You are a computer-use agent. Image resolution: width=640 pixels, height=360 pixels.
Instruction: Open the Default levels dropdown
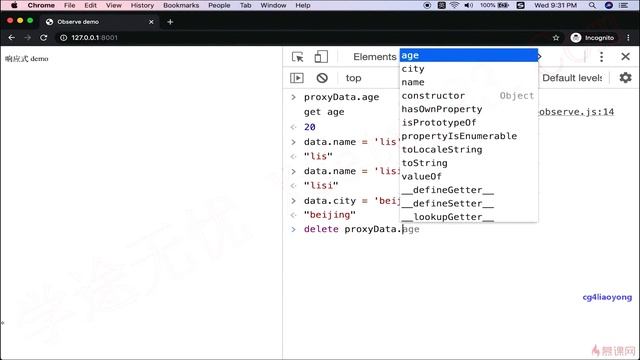[572, 78]
